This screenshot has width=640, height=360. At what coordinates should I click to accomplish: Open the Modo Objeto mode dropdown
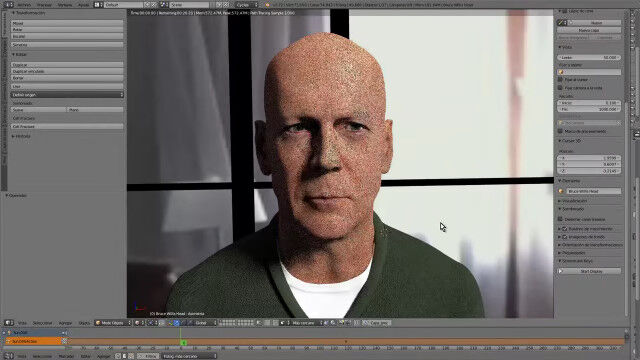click(113, 322)
